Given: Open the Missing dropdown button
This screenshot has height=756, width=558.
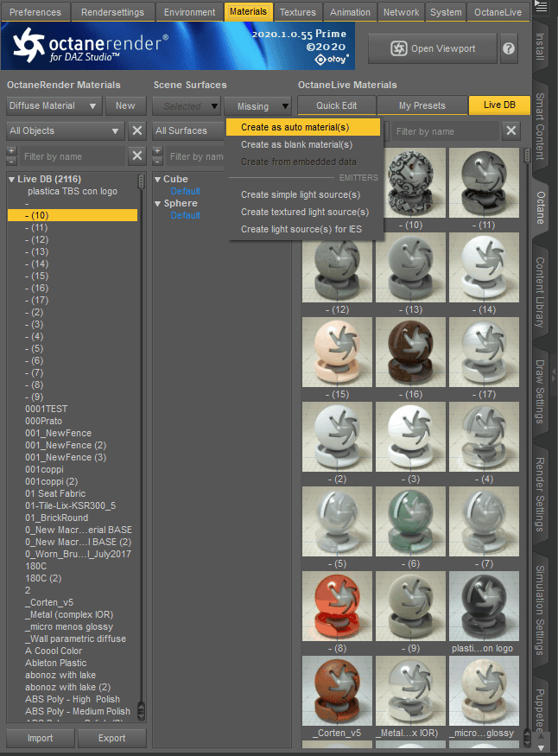Looking at the screenshot, I should [257, 105].
